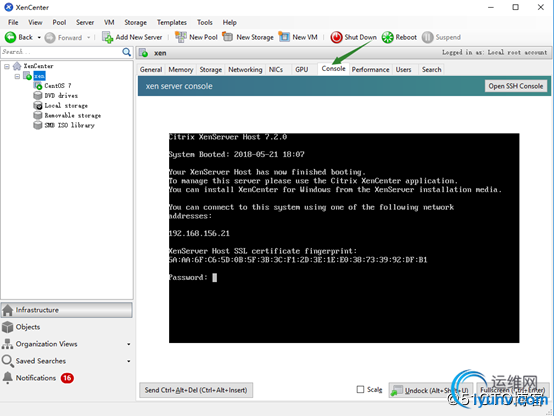
Task: Select Removable storage in the tree
Action: point(72,116)
